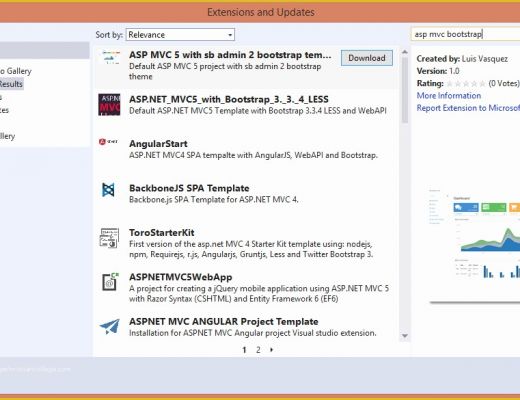Click the results list scroll up arrow
The width and height of the screenshot is (520, 400).
pos(405,52)
